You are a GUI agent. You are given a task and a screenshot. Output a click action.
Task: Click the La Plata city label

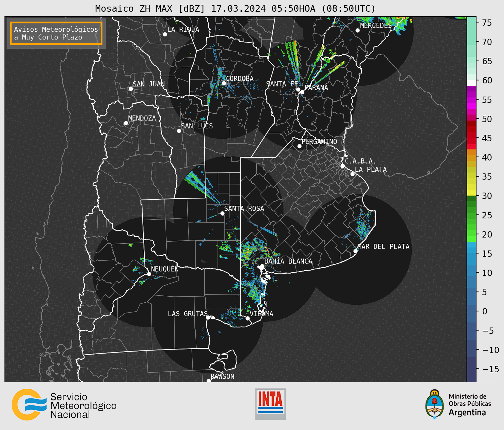(371, 170)
